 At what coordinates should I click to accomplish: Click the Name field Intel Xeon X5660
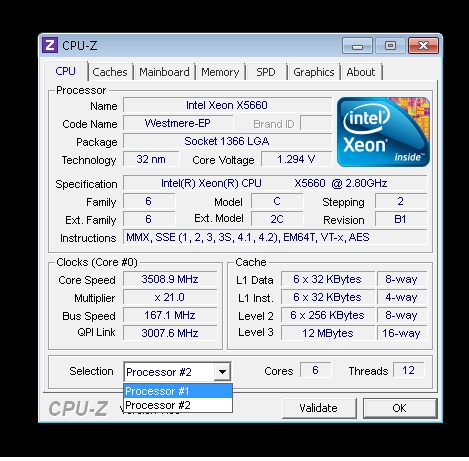(227, 105)
